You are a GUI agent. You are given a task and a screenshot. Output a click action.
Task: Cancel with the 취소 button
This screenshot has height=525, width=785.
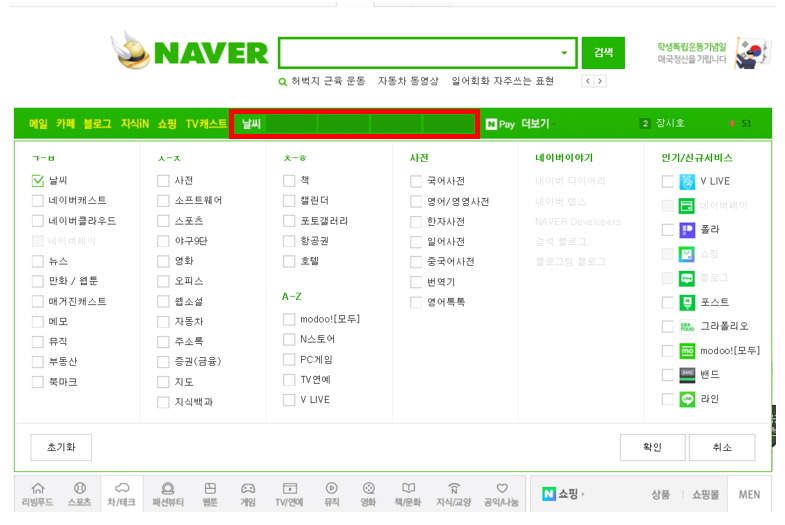coord(722,447)
